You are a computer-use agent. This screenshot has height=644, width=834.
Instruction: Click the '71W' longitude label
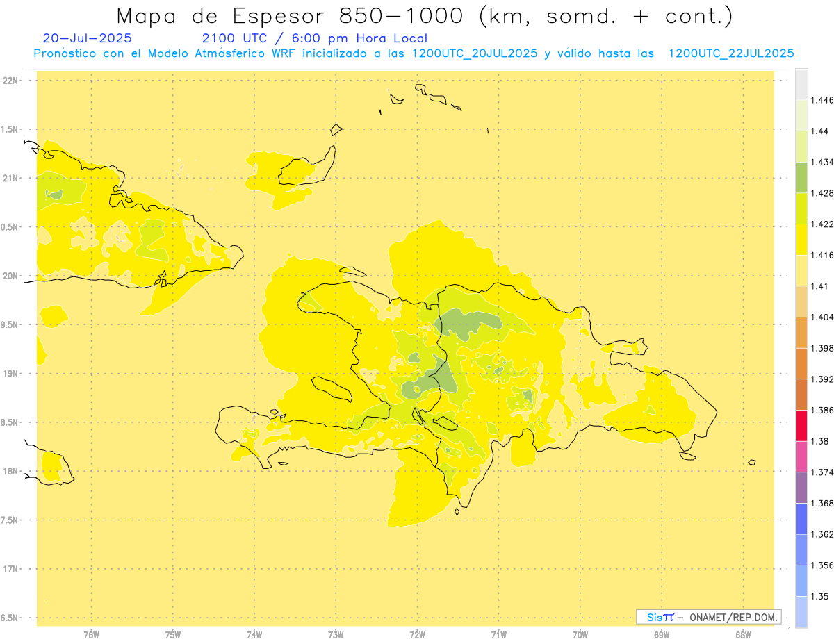[498, 634]
